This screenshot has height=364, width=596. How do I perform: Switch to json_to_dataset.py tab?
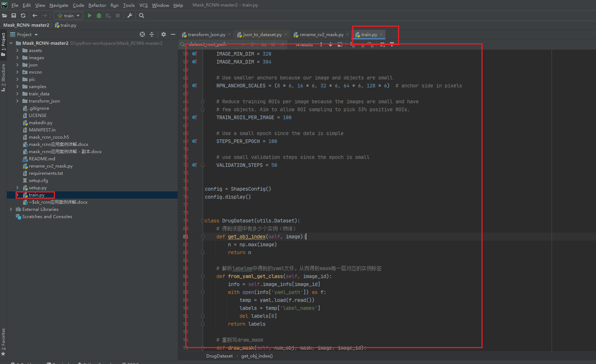(x=262, y=35)
